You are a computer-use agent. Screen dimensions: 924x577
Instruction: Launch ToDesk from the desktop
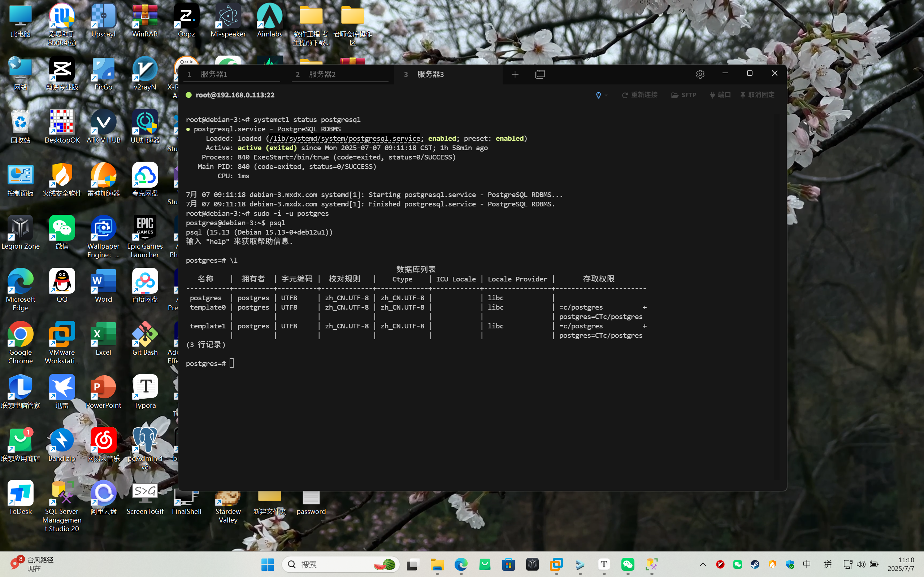click(x=21, y=498)
